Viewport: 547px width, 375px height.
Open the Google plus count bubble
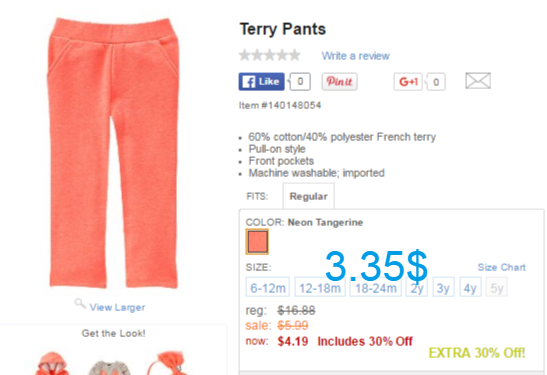pos(435,82)
